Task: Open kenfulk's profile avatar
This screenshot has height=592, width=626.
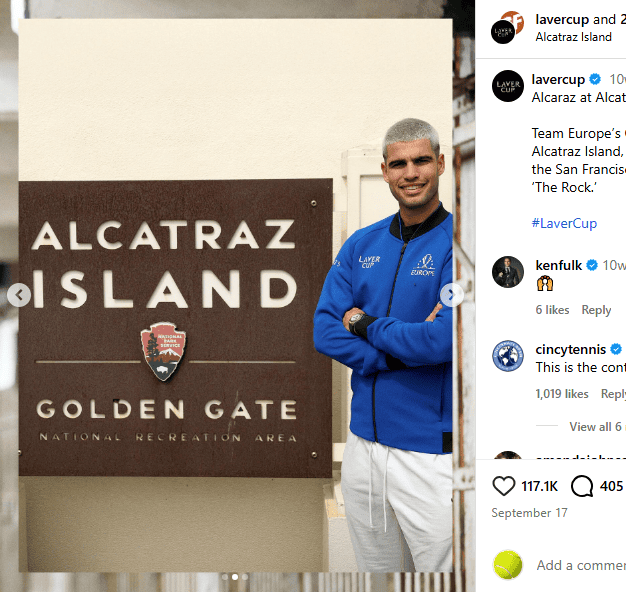Action: 507,272
